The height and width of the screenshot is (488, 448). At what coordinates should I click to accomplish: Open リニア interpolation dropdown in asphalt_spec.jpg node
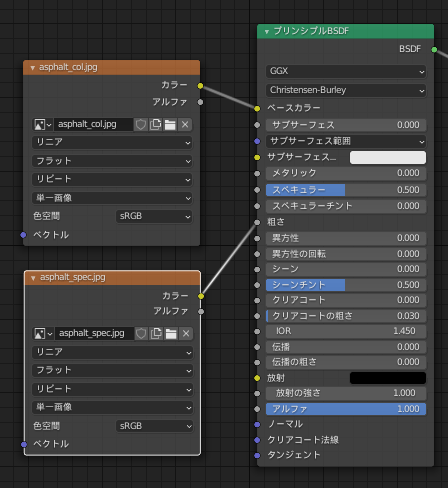113,352
